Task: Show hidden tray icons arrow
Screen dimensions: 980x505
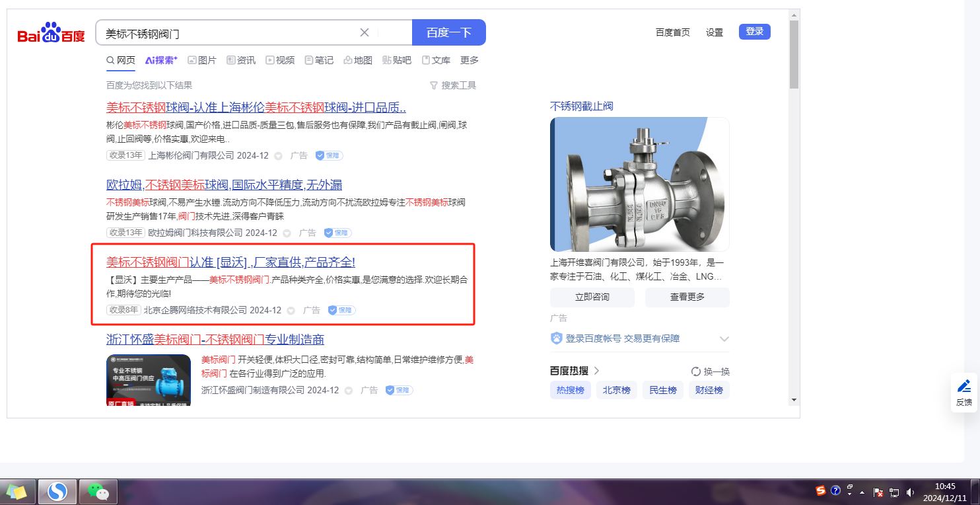Action: tap(862, 492)
